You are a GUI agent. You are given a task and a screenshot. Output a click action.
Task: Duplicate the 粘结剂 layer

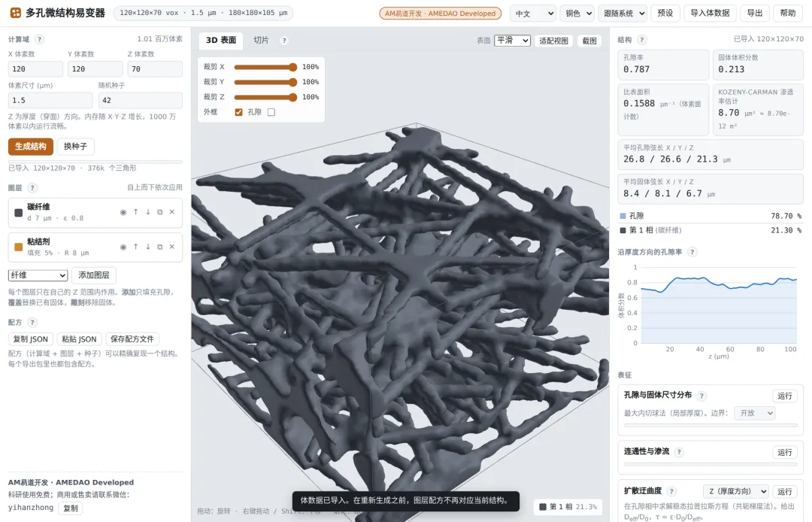point(160,247)
